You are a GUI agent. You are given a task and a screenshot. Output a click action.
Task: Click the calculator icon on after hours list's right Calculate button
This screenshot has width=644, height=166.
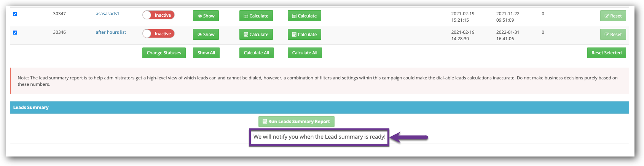click(294, 35)
